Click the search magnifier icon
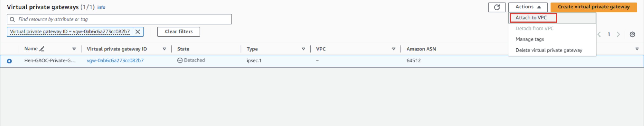Image resolution: width=644 pixels, height=126 pixels. point(12,19)
